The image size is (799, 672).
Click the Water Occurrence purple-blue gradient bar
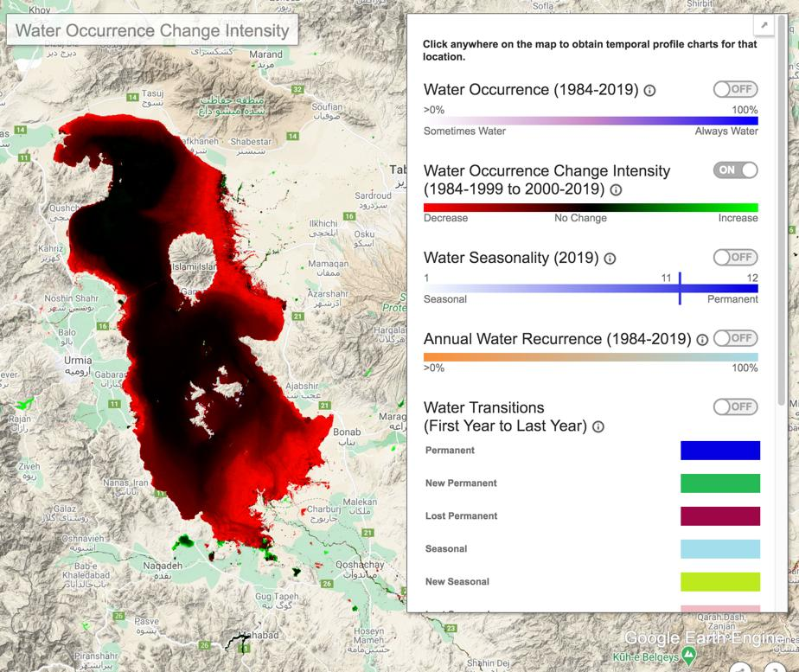tap(591, 121)
